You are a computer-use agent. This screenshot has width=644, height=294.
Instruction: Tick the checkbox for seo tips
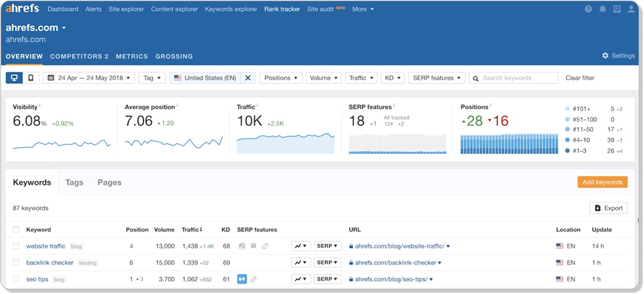coord(16,279)
